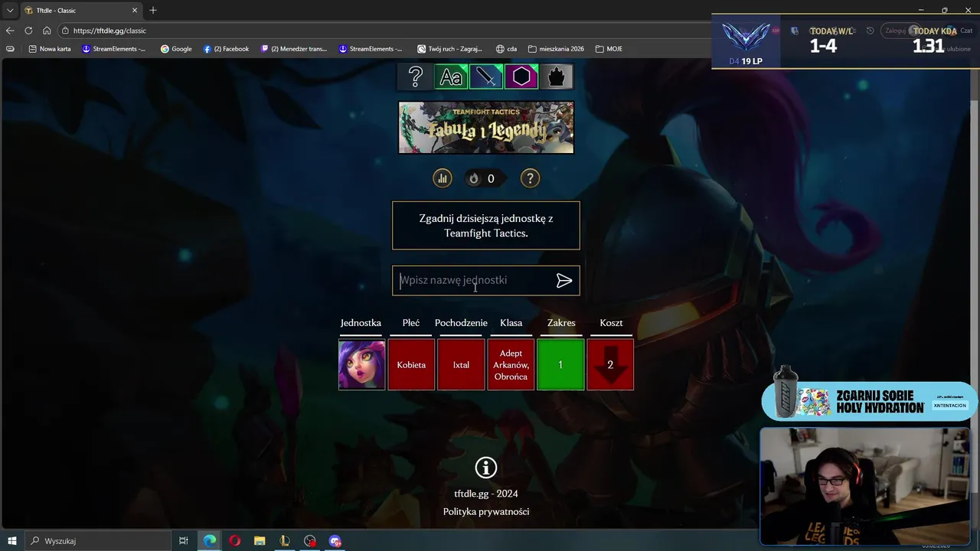The width and height of the screenshot is (980, 551).
Task: Switch to OBS Studio on taskbar
Action: [x=309, y=541]
